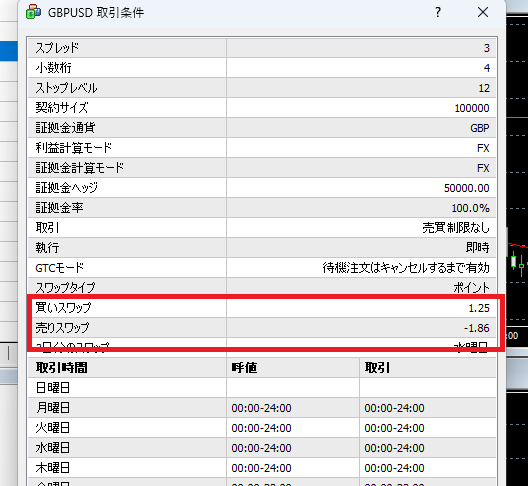Select the 売りスワップ row label
The width and height of the screenshot is (528, 486).
[63, 328]
